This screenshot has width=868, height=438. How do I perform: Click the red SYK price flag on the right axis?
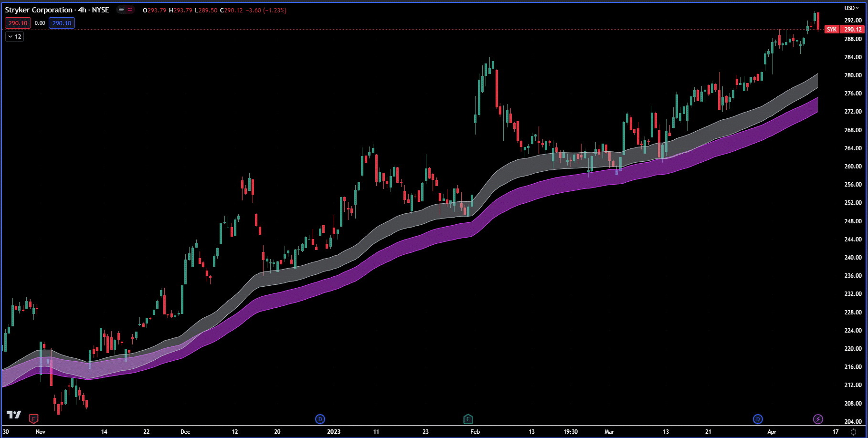(x=832, y=29)
